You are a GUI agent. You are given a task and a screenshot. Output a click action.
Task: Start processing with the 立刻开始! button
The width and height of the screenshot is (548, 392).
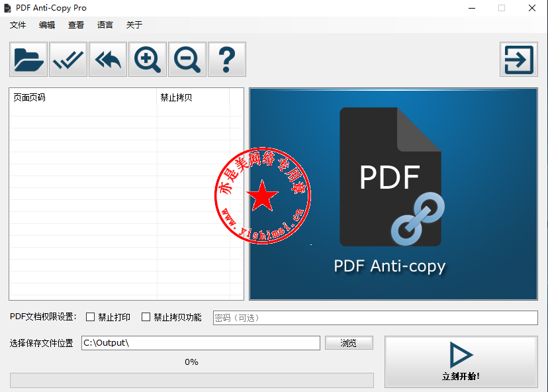[x=461, y=362]
